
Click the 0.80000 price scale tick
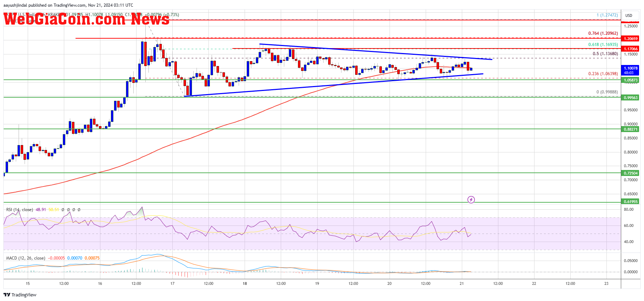pyautogui.click(x=630, y=152)
